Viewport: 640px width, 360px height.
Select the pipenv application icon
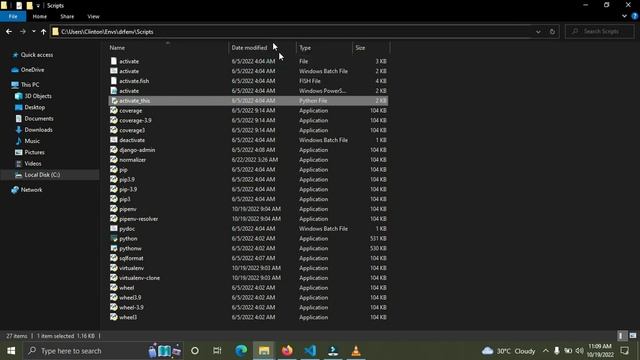click(x=114, y=209)
